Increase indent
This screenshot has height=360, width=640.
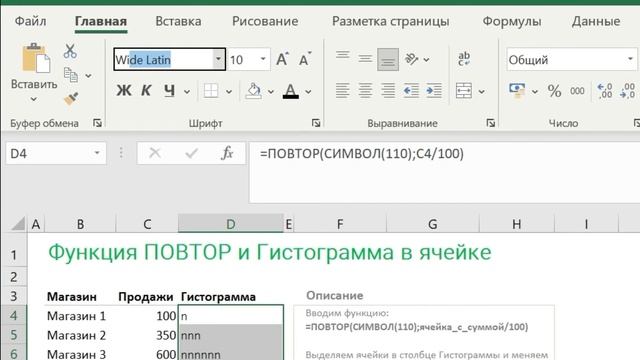coord(434,91)
